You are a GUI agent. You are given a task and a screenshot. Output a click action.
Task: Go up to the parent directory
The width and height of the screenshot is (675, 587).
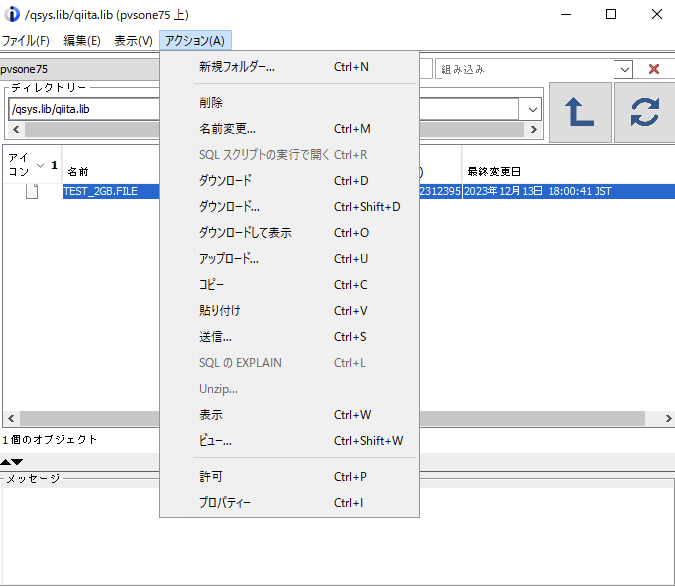580,112
